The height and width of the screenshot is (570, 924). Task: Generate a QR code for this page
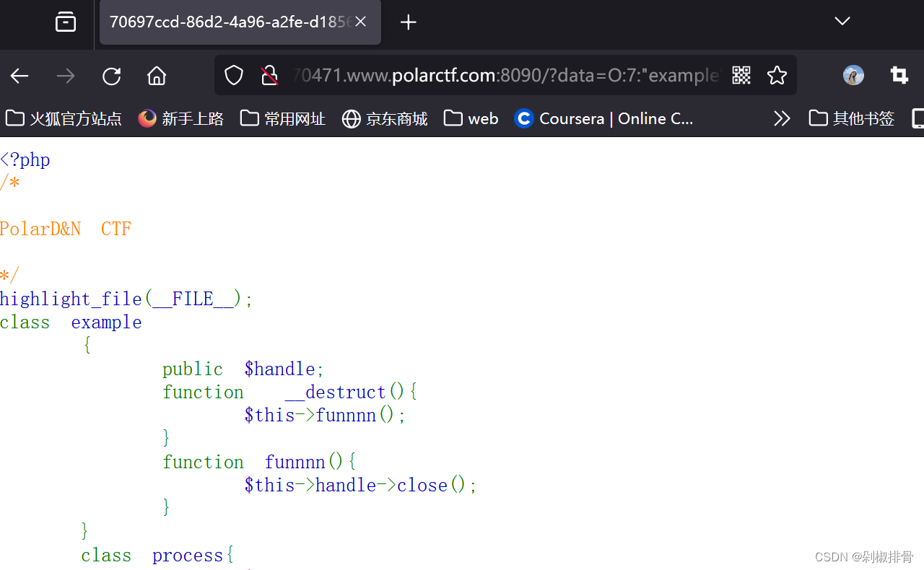(x=741, y=75)
